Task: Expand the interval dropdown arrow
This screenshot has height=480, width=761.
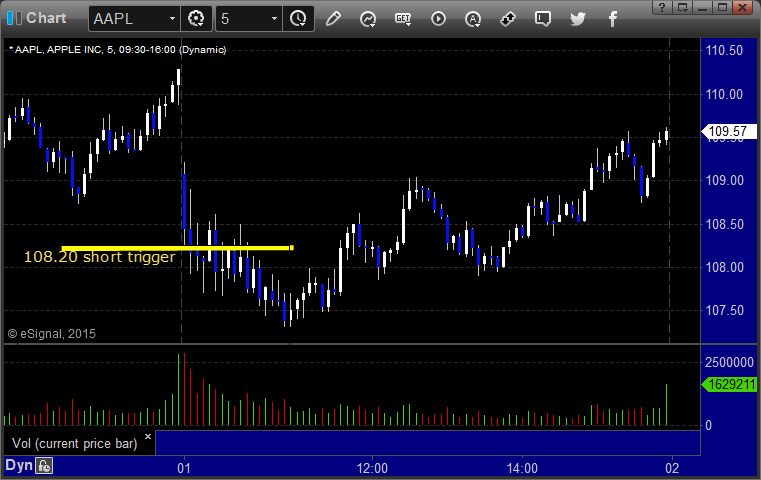Action: [x=274, y=19]
